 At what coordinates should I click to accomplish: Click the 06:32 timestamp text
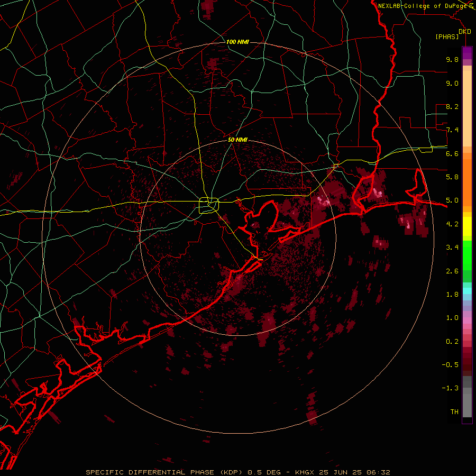(x=378, y=472)
